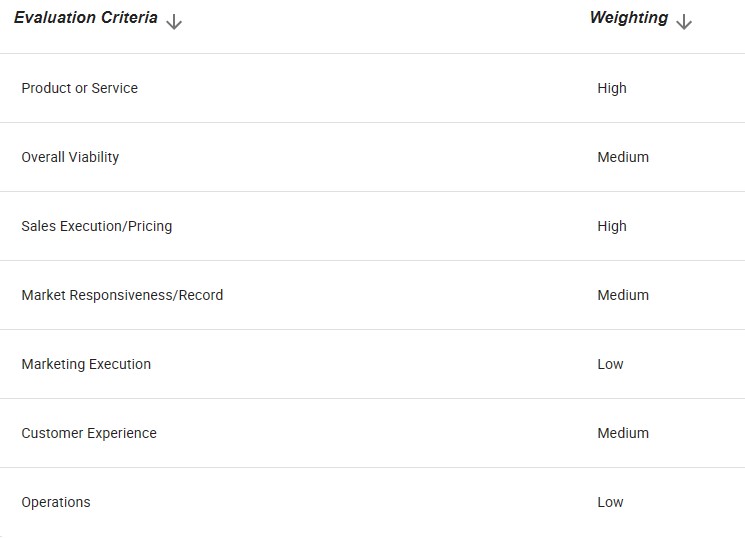745x538 pixels.
Task: Sort by Evaluation Criteria arrow icon
Action: [174, 22]
